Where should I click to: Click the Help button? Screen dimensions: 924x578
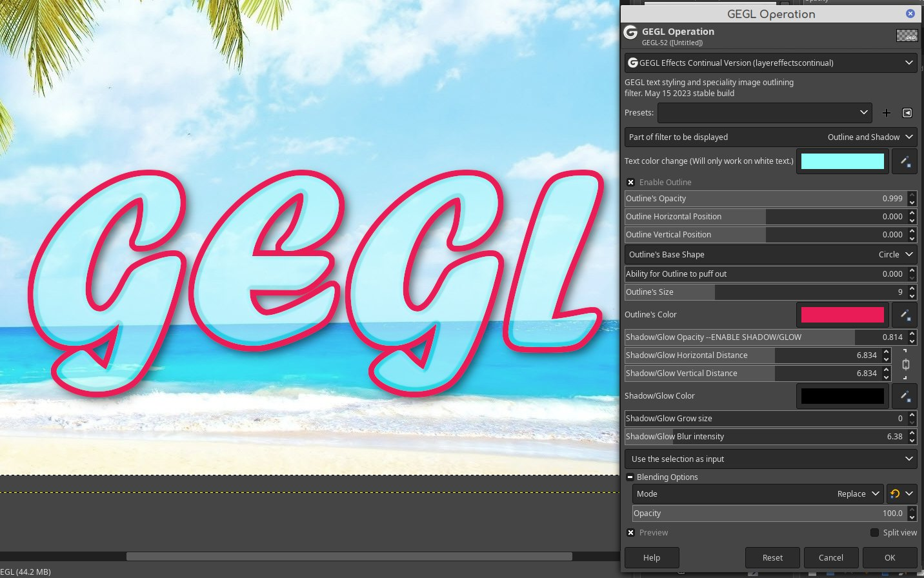[652, 558]
